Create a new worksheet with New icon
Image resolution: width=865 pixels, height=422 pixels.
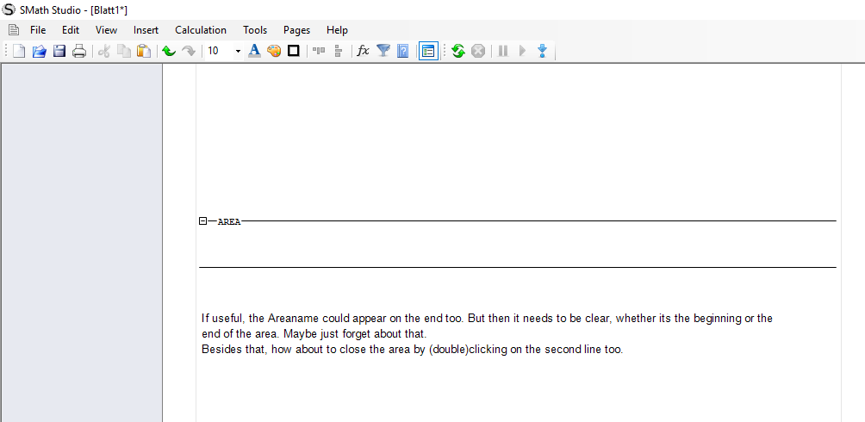19,51
